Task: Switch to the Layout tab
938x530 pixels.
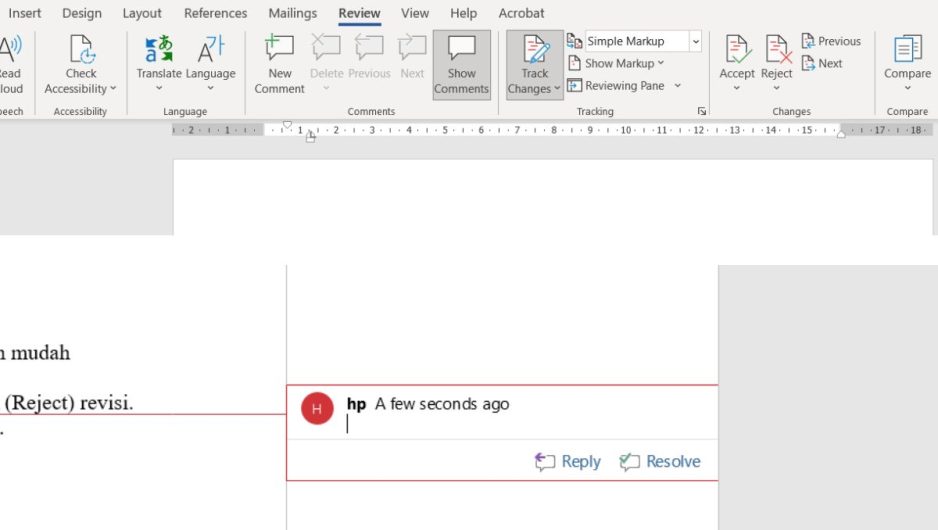Action: tap(142, 13)
